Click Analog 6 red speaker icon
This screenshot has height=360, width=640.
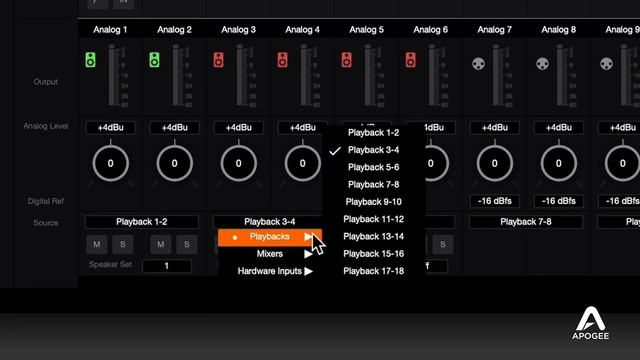(x=411, y=60)
